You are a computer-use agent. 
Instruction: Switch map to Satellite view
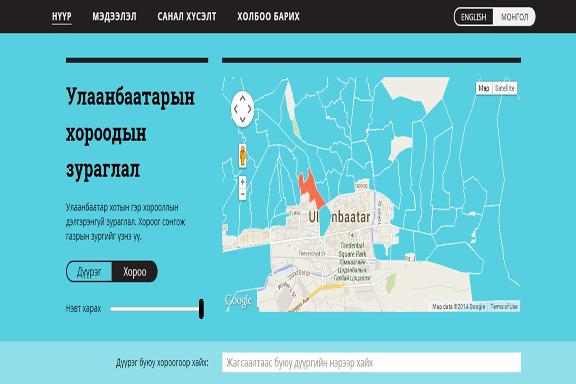[x=504, y=88]
